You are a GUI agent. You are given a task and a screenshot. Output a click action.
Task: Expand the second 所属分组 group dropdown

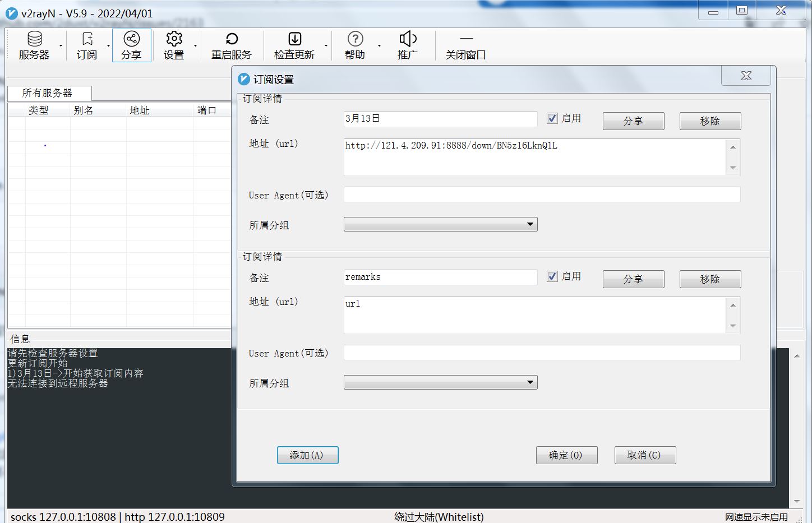coord(529,382)
